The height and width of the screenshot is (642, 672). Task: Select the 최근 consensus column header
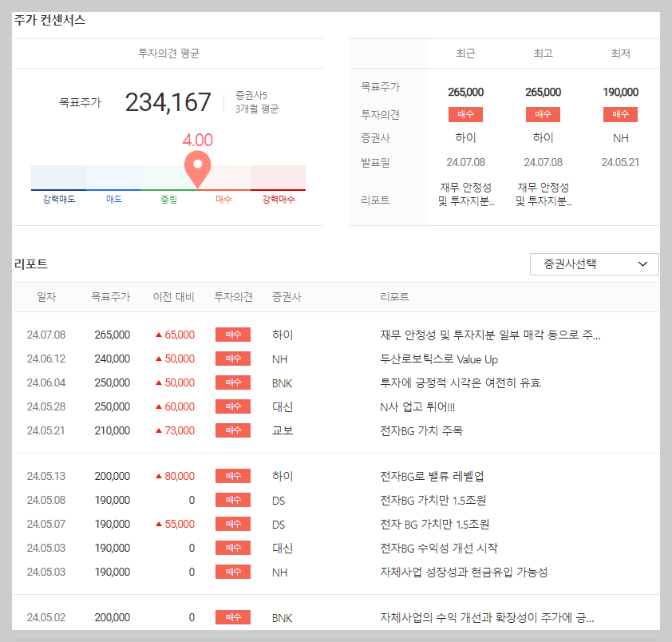[465, 53]
